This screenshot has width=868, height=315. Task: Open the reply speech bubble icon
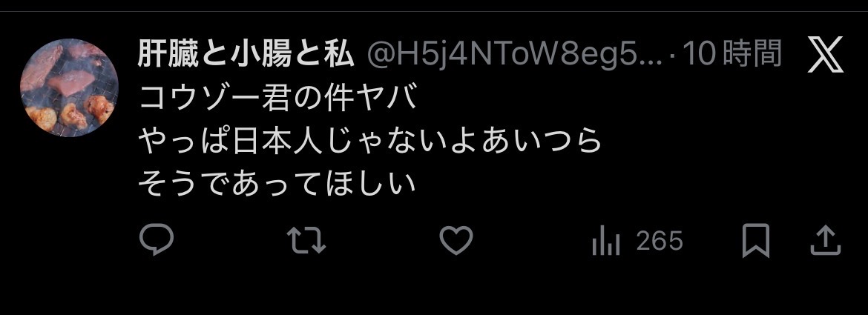point(157,240)
